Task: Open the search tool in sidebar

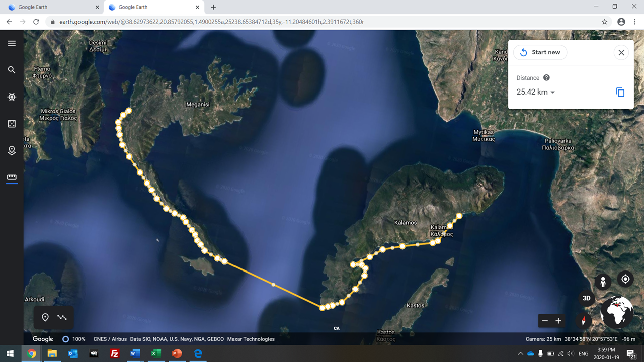Action: [12, 70]
